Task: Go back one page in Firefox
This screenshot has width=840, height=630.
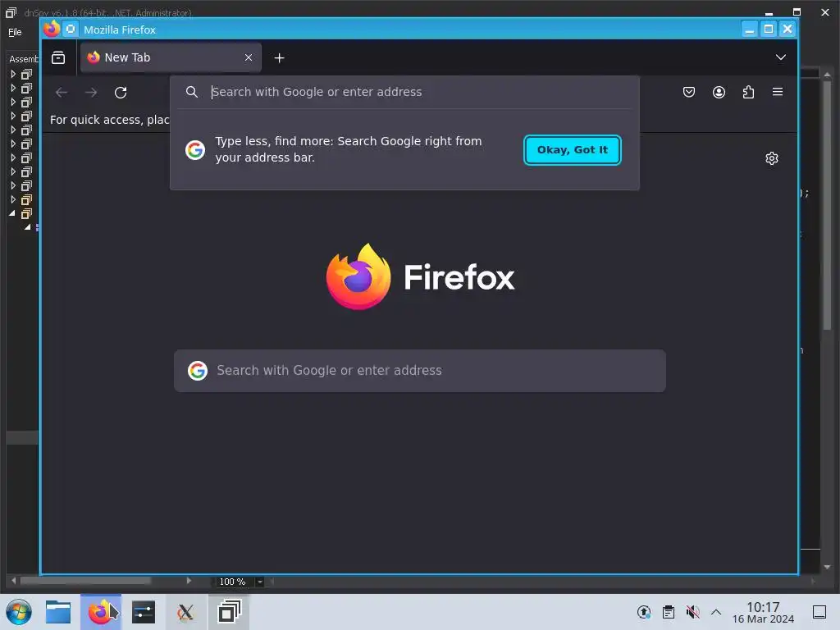Action: 61,92
